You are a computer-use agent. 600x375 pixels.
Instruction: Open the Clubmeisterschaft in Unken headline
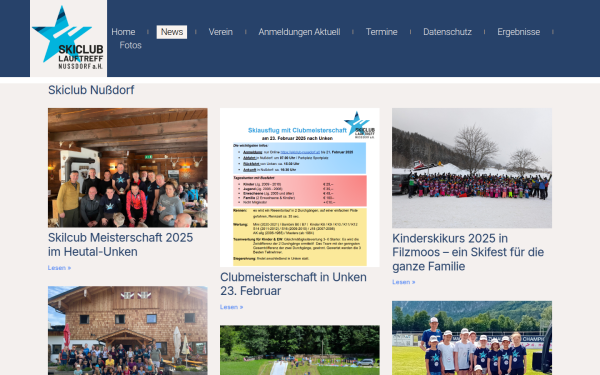[293, 284]
